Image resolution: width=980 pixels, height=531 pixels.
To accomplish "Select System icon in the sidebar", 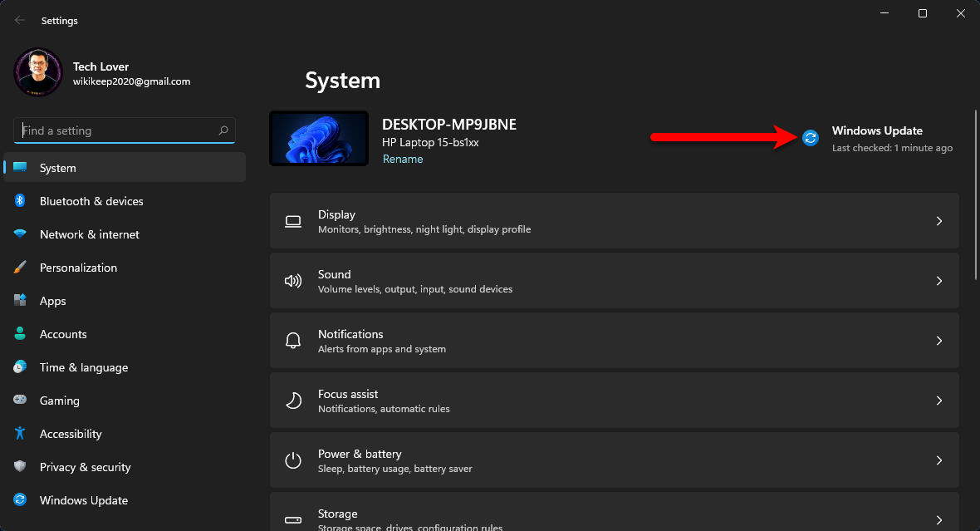I will tap(20, 168).
